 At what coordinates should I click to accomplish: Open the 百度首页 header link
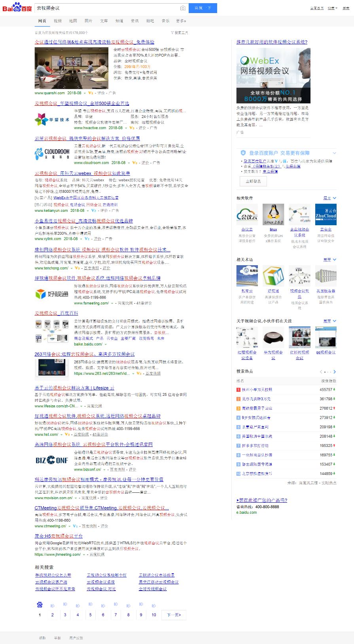point(317,8)
